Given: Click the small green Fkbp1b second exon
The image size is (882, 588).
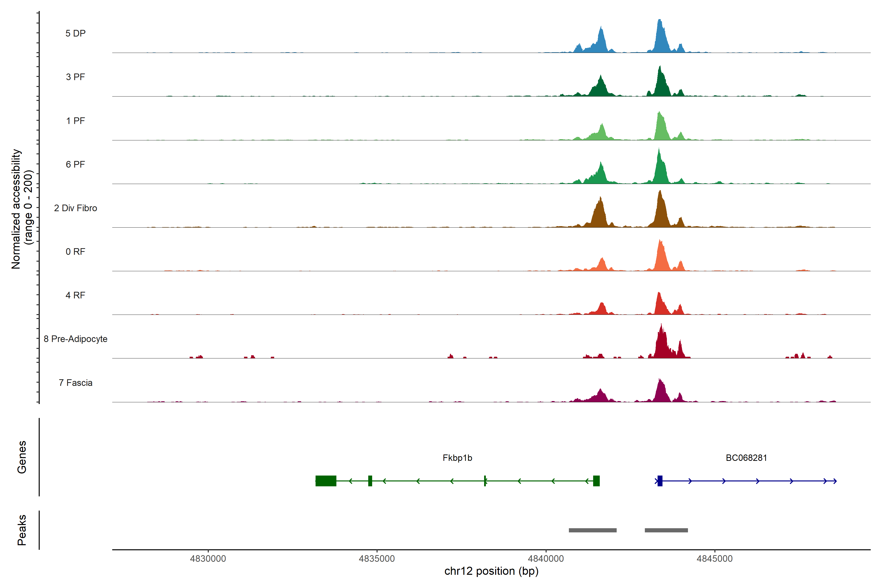Looking at the screenshot, I should [x=370, y=481].
